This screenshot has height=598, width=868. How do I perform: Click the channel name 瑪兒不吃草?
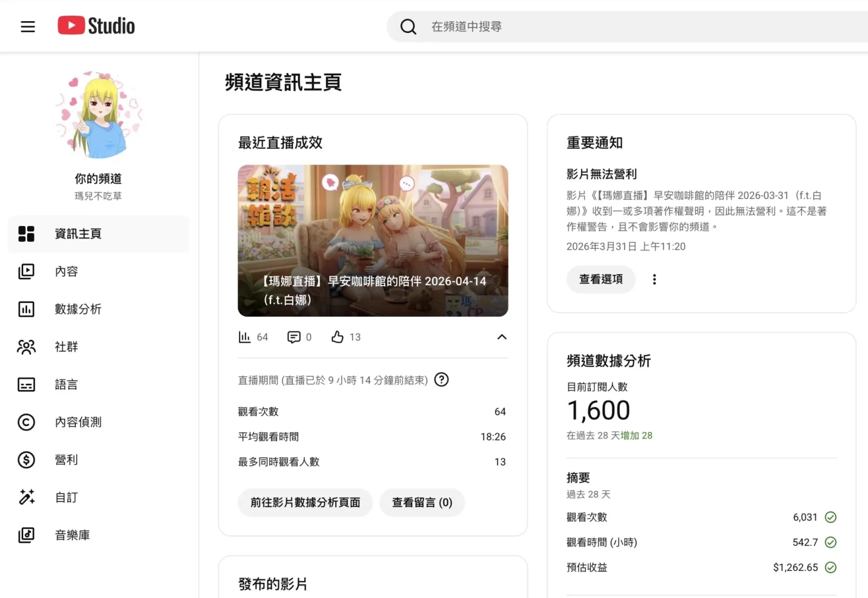pos(98,196)
